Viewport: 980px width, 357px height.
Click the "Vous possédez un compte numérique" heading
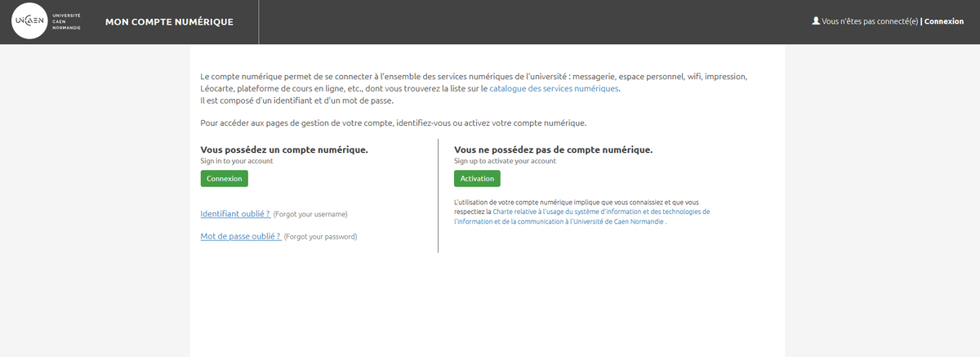tap(284, 149)
